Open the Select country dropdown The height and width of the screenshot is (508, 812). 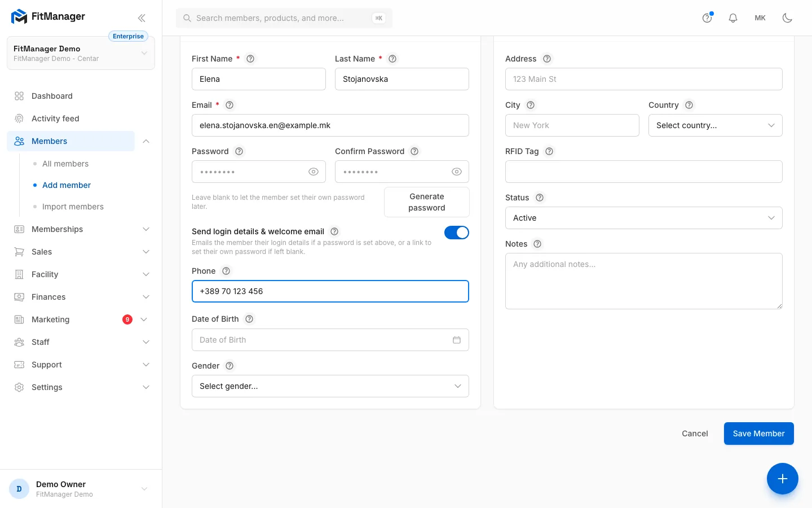pos(716,125)
